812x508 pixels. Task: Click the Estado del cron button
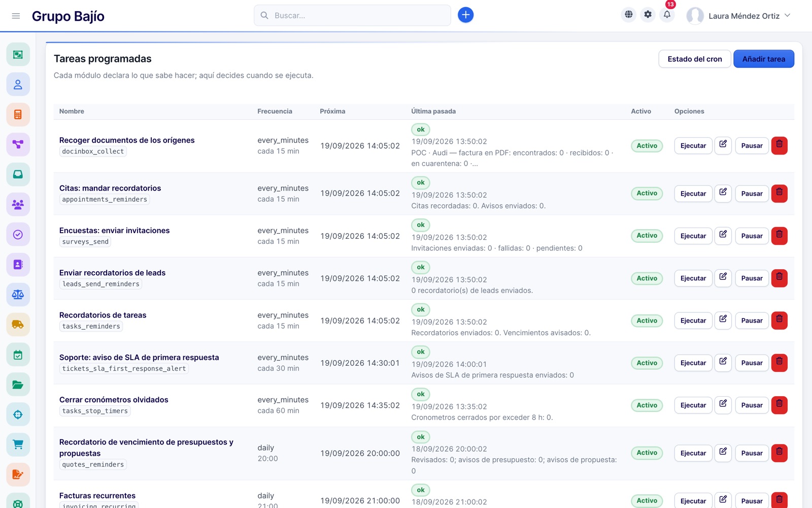695,59
